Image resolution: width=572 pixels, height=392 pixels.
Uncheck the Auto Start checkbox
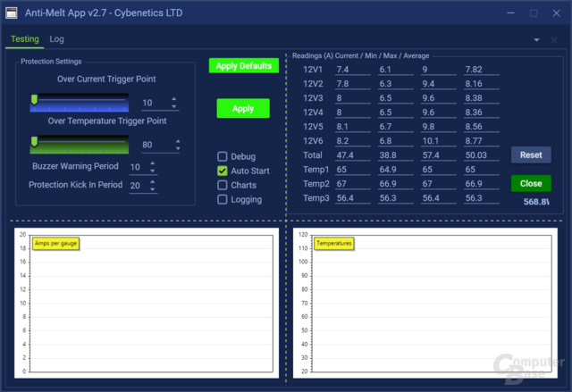(x=223, y=171)
